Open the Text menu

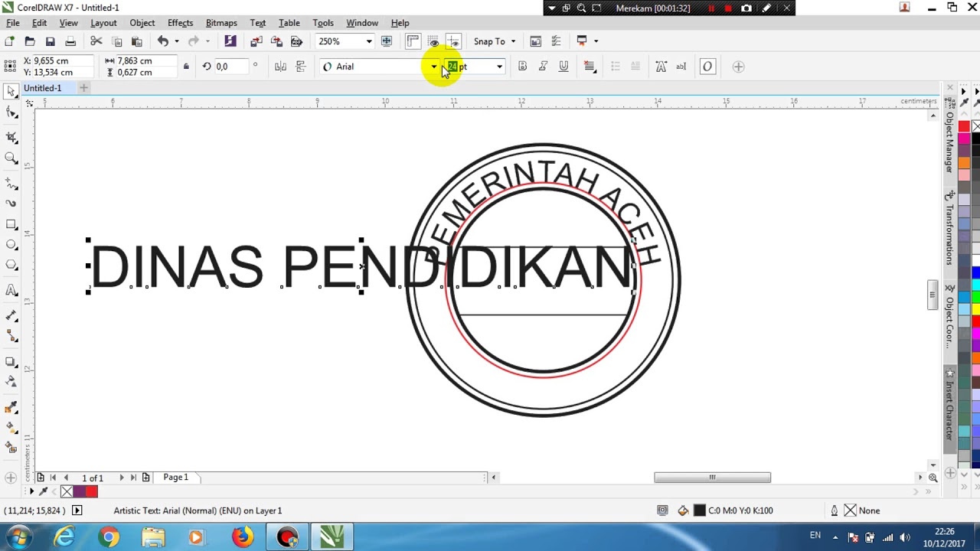(258, 23)
